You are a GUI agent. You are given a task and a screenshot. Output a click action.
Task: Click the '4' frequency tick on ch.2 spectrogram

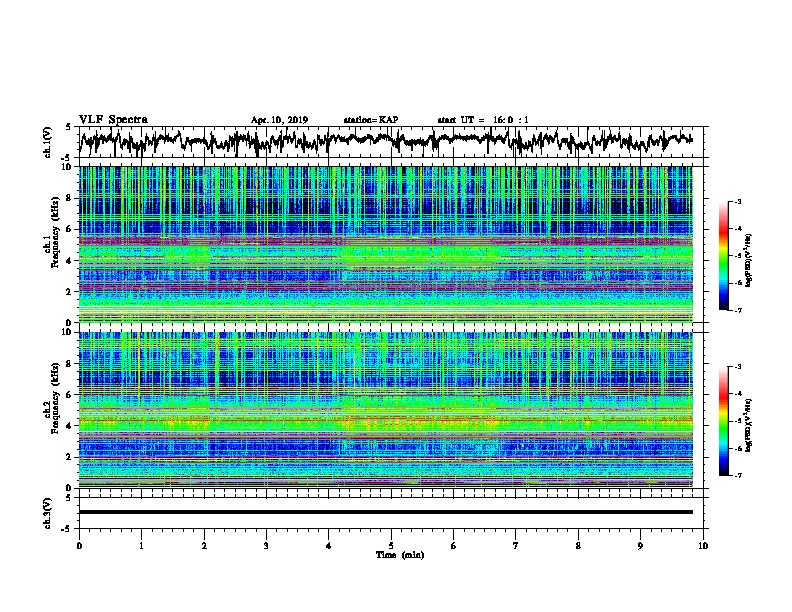pyautogui.click(x=70, y=426)
